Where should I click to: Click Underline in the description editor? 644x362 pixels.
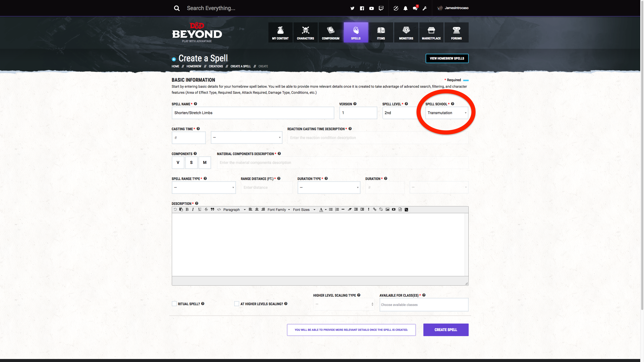(x=199, y=209)
